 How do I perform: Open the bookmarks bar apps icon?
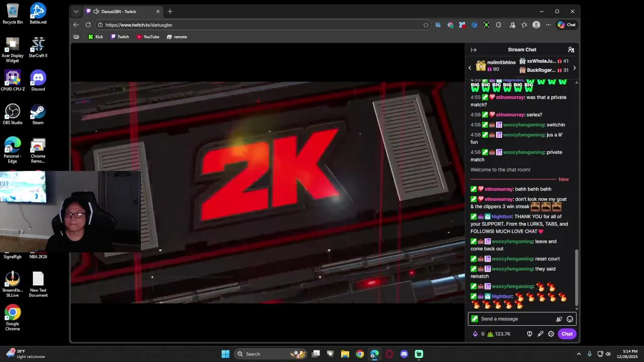pos(76,37)
